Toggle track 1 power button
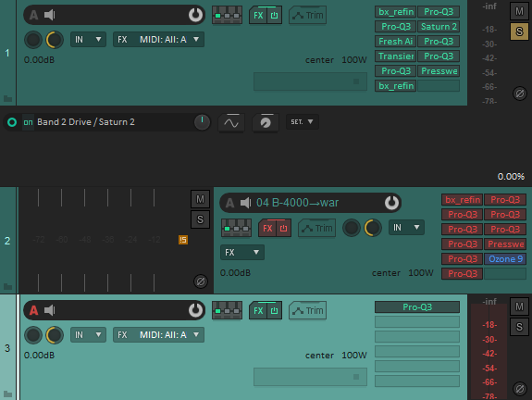 [195, 15]
